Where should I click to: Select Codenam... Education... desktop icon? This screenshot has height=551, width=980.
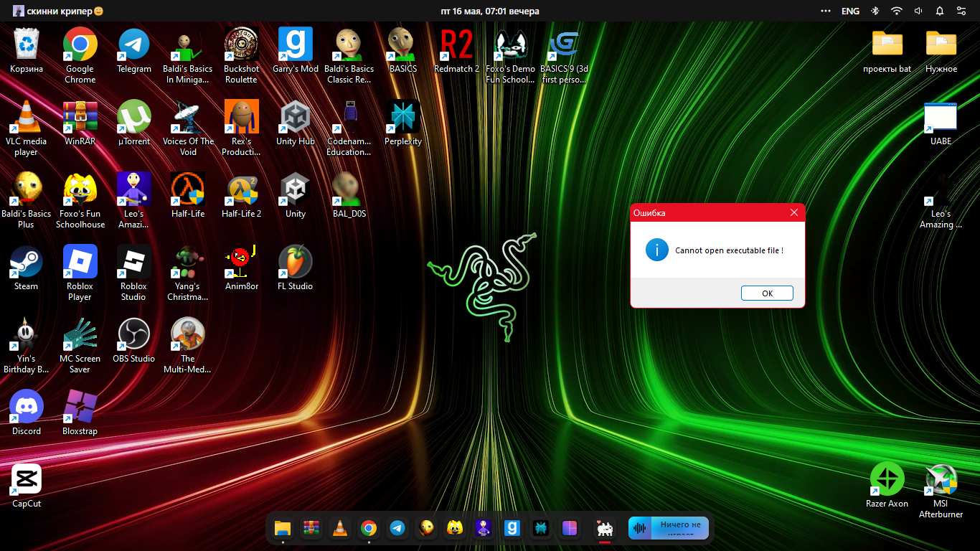click(x=349, y=128)
